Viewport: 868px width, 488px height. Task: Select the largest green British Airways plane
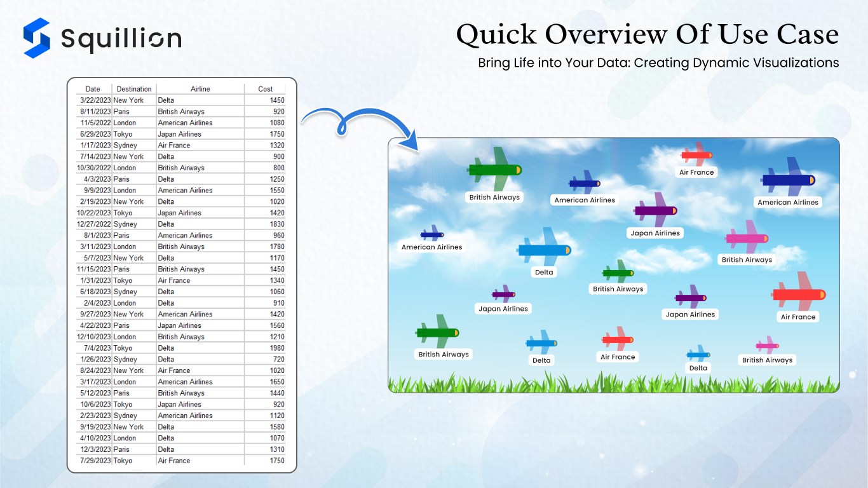[x=495, y=169]
